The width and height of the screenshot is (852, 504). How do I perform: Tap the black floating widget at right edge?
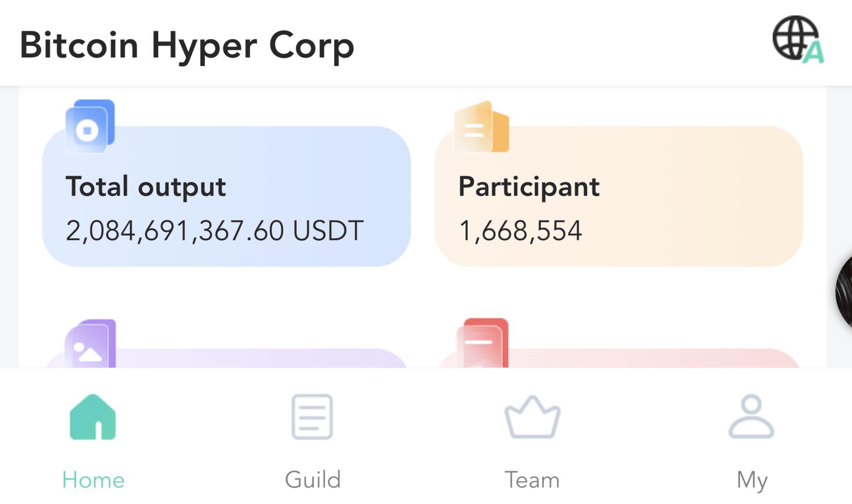844,292
